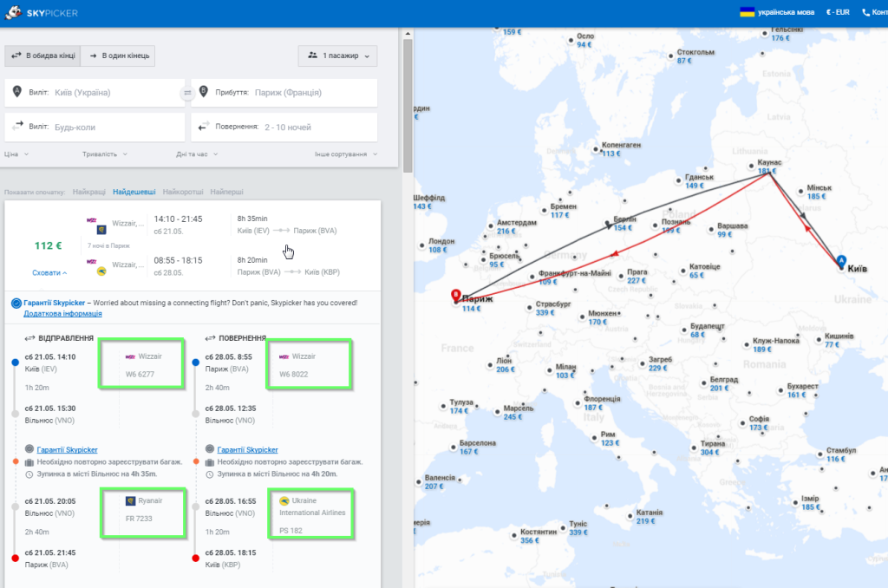This screenshot has width=888, height=588.
Task: Expand the Ціна price filter
Action: [x=16, y=154]
